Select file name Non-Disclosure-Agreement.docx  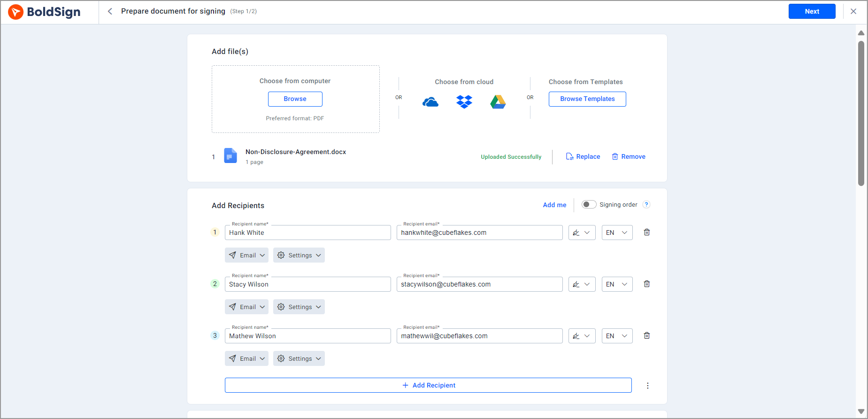pyautogui.click(x=296, y=152)
